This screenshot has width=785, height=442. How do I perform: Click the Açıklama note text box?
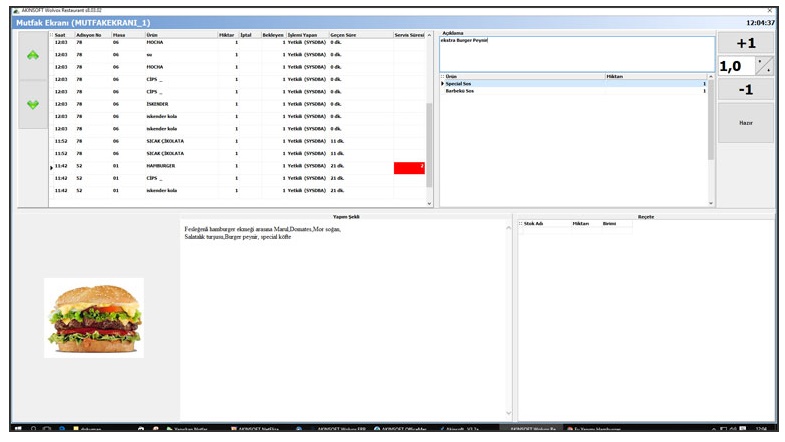coord(576,54)
